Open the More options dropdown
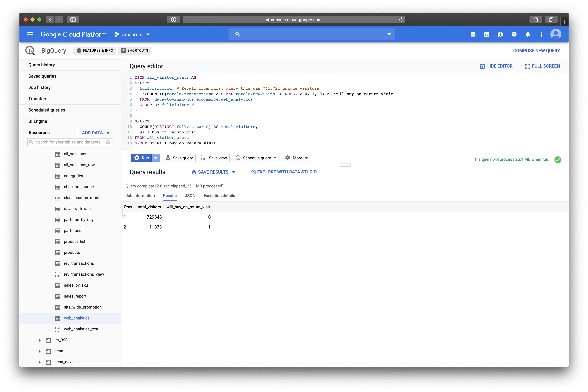 (x=296, y=158)
